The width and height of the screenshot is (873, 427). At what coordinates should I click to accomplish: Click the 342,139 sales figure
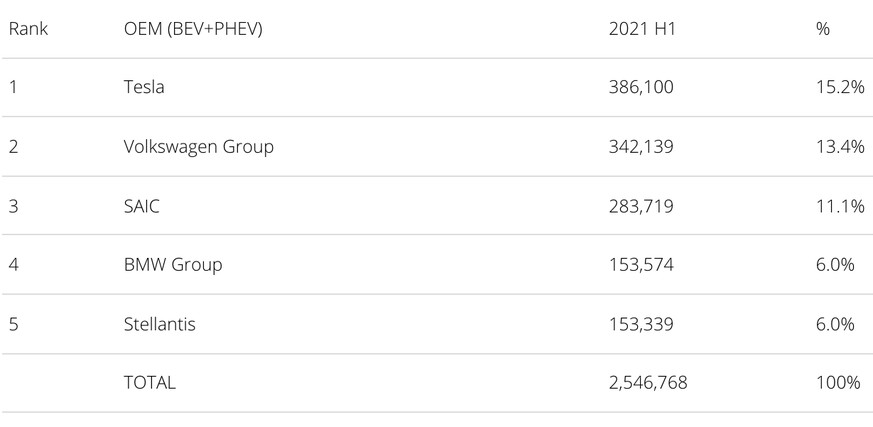click(x=641, y=147)
